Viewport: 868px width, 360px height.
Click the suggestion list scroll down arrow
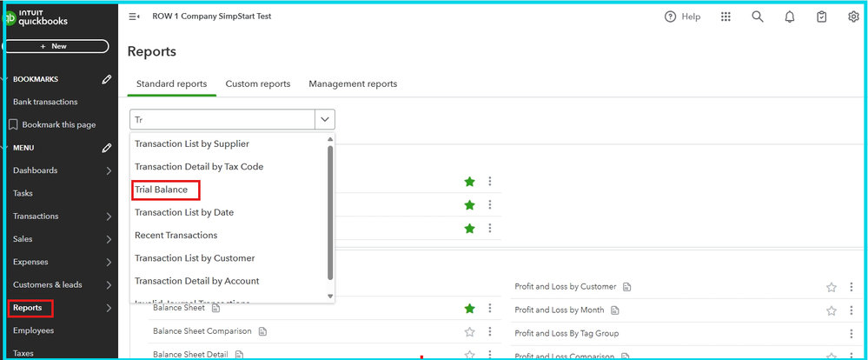click(x=330, y=297)
